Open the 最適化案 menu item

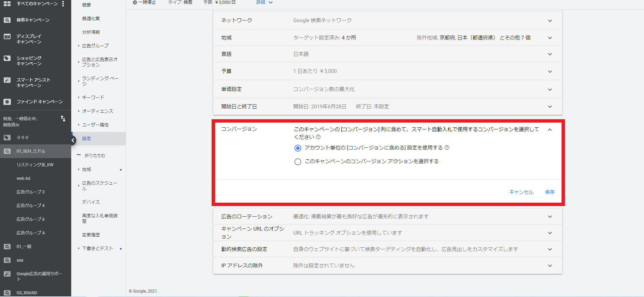pyautogui.click(x=91, y=18)
